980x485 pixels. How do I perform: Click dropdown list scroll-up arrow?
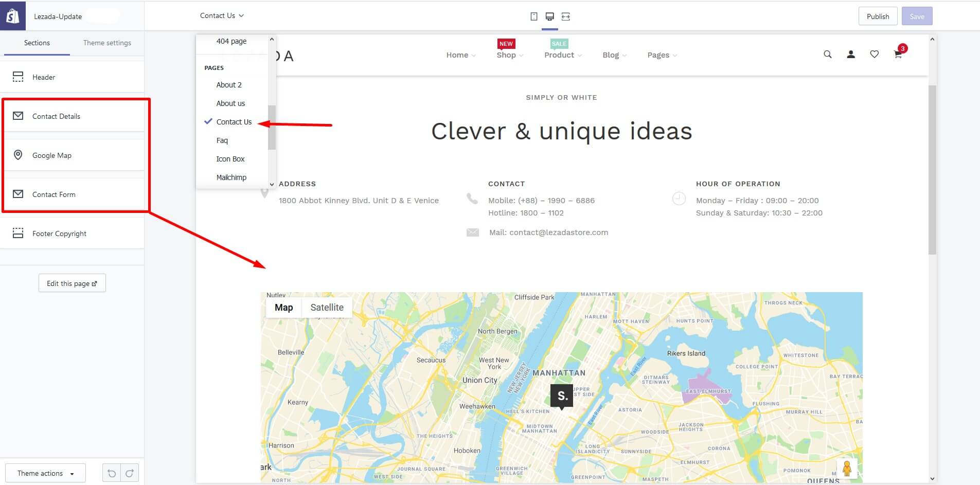click(x=272, y=39)
